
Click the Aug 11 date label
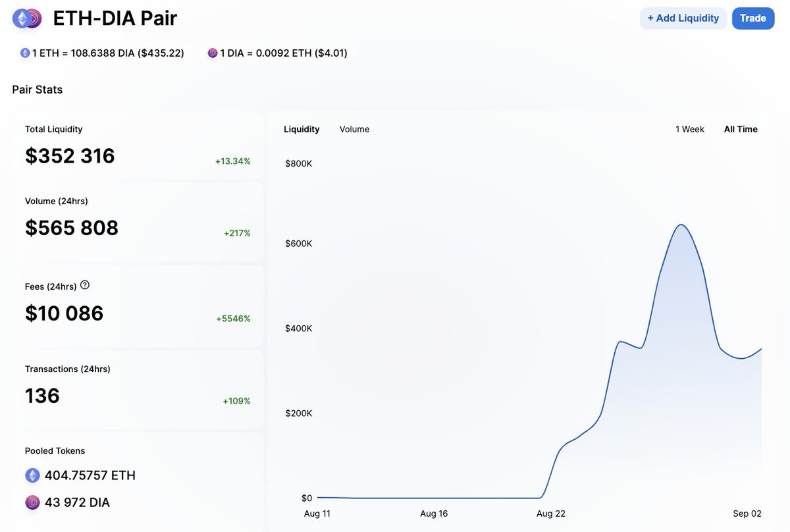(x=317, y=514)
